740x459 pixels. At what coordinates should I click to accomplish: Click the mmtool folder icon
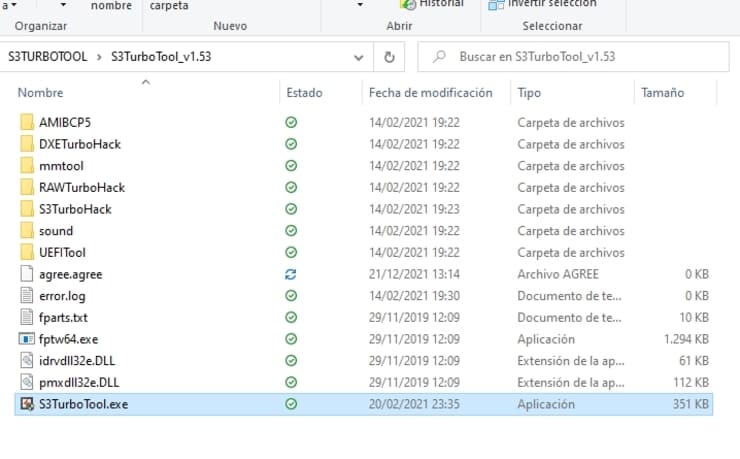[x=27, y=166]
